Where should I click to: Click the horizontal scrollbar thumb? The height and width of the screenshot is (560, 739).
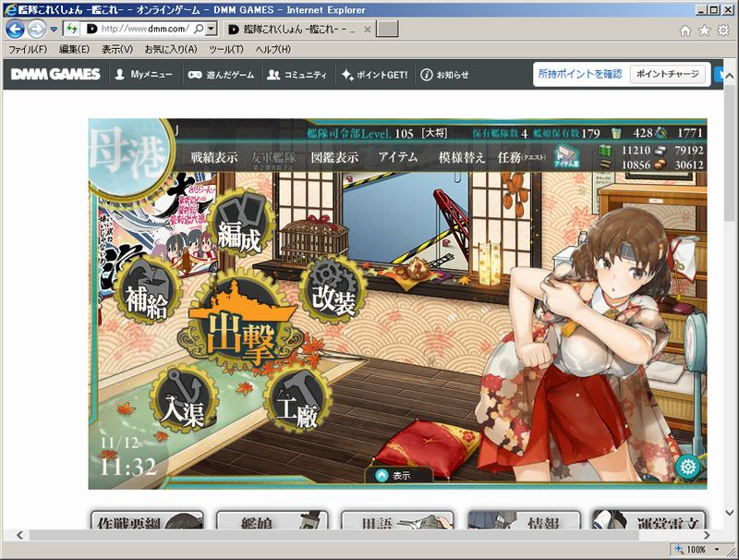point(334,535)
